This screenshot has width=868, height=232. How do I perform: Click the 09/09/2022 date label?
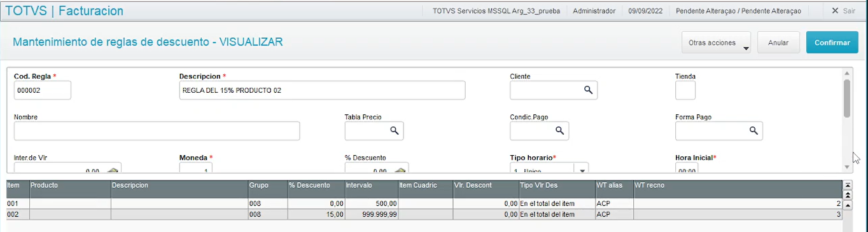pyautogui.click(x=646, y=11)
